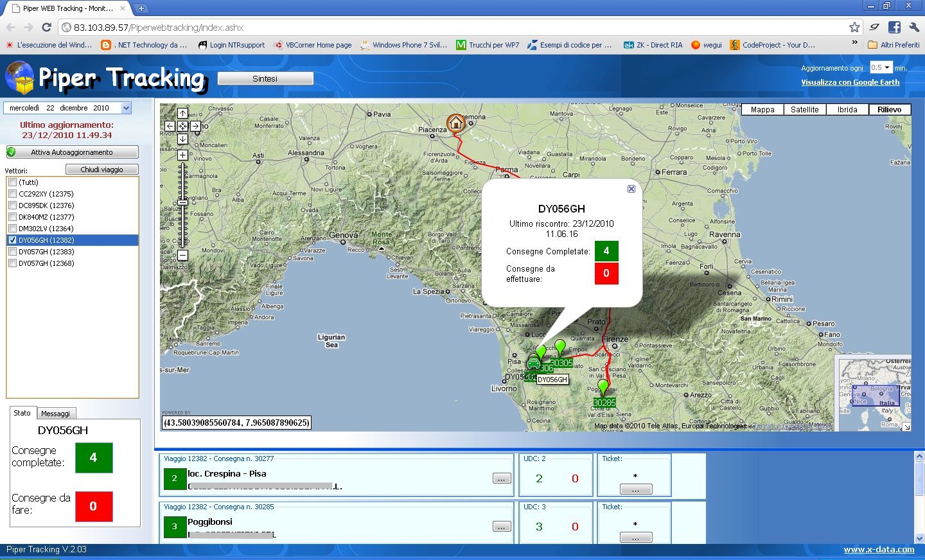This screenshot has height=560, width=925.
Task: Tick the CC292XY (12375) checkbox
Action: 12,194
